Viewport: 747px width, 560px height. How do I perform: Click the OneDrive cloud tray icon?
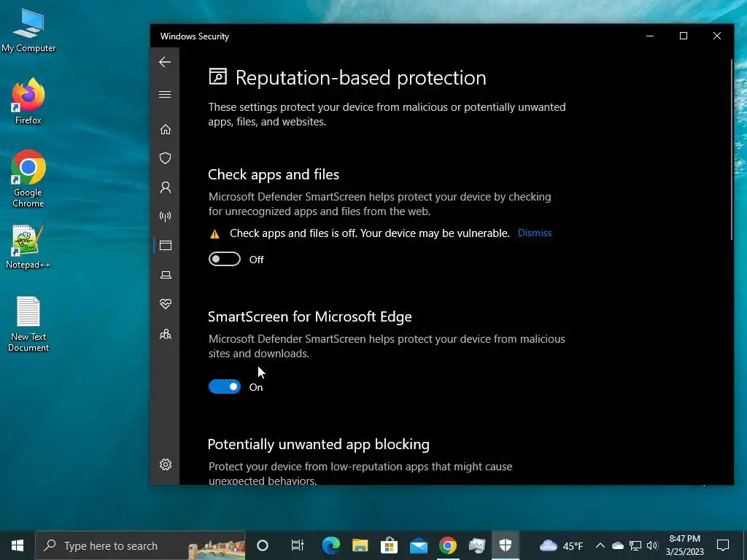(x=618, y=545)
